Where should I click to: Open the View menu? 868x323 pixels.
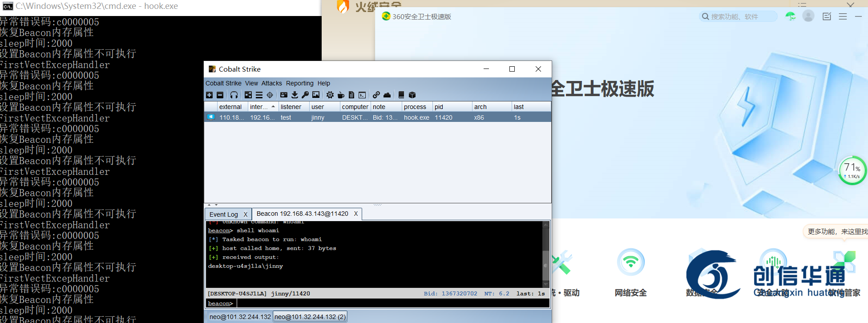251,83
